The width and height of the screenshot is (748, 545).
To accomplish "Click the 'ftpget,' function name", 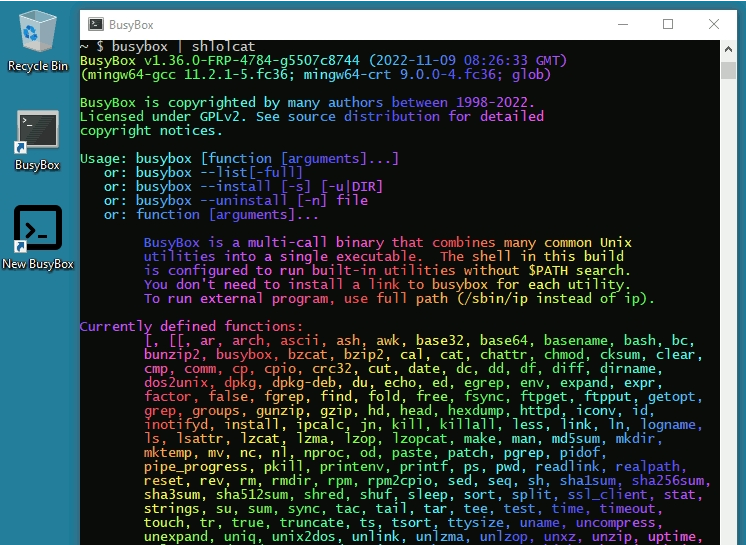I will point(548,397).
